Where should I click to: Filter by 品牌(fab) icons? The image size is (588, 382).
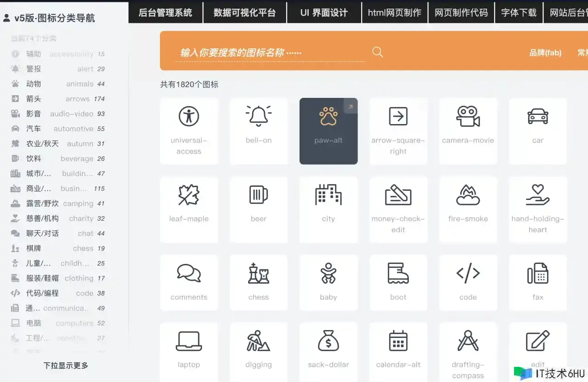[x=545, y=53]
